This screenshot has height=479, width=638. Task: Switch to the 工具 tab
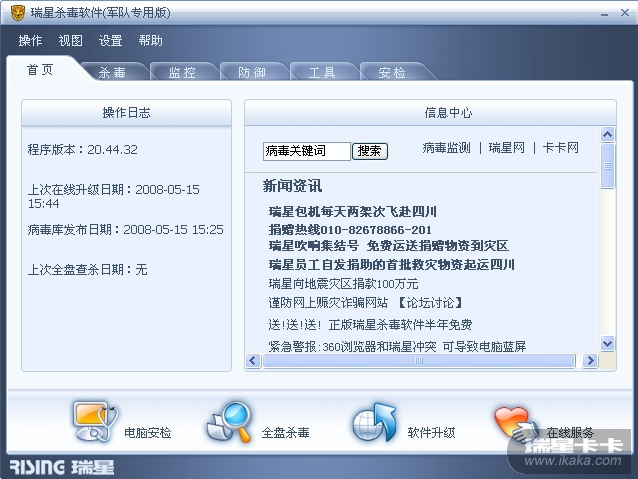(x=322, y=72)
